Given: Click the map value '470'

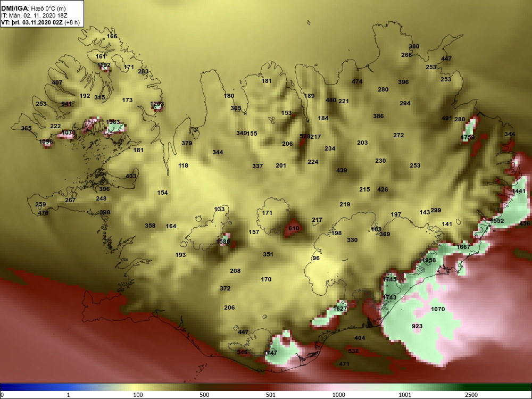Looking at the screenshot, I should coord(43,213).
